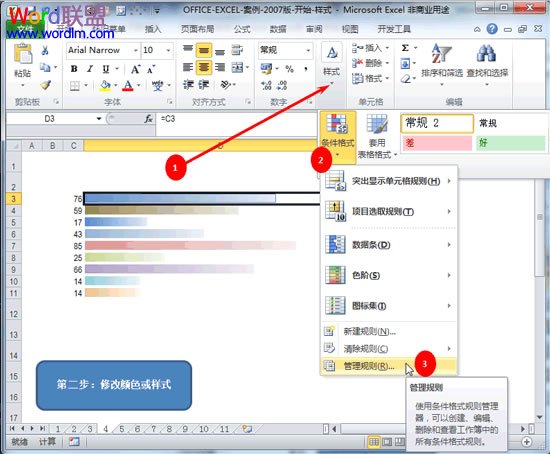Click the insert function fx icon

[x=148, y=119]
